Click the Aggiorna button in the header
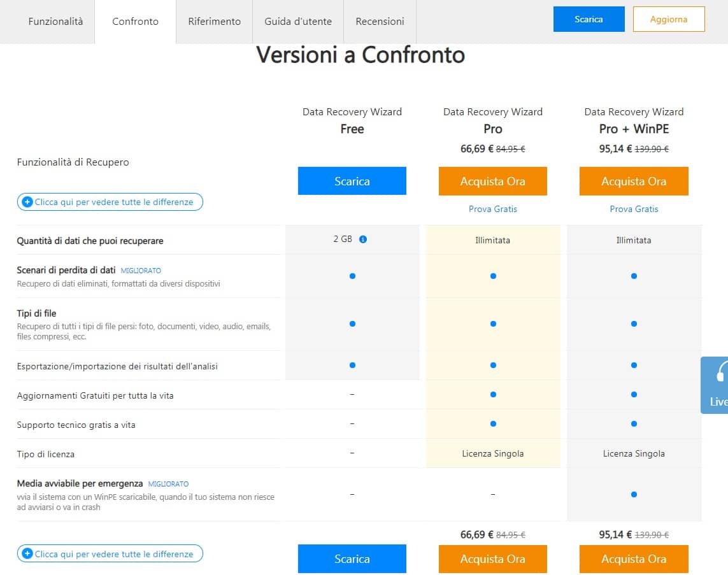The image size is (728, 575). [669, 19]
